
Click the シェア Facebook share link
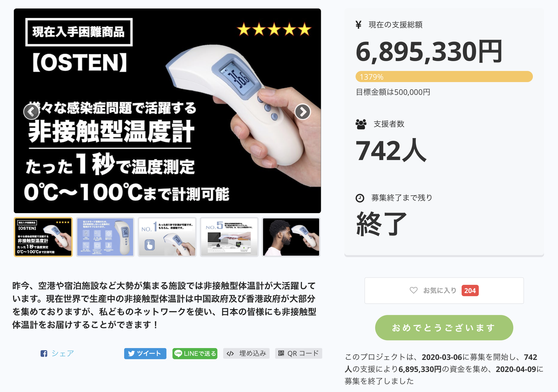pos(57,353)
